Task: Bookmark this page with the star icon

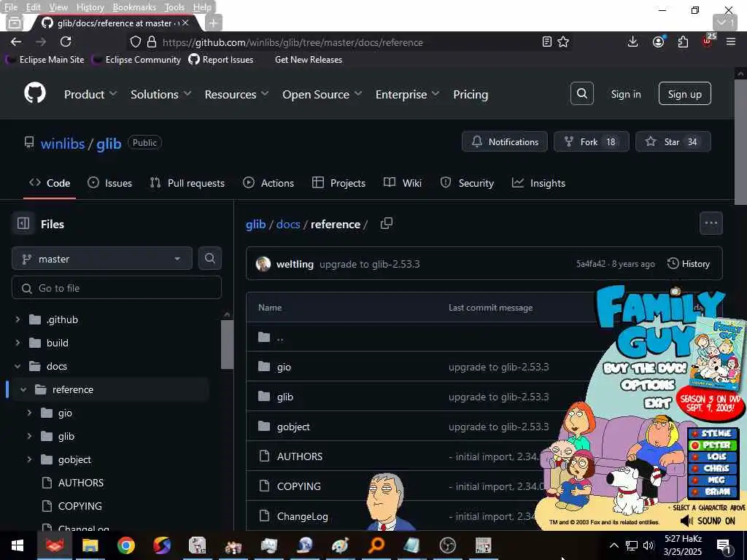Action: [x=563, y=42]
